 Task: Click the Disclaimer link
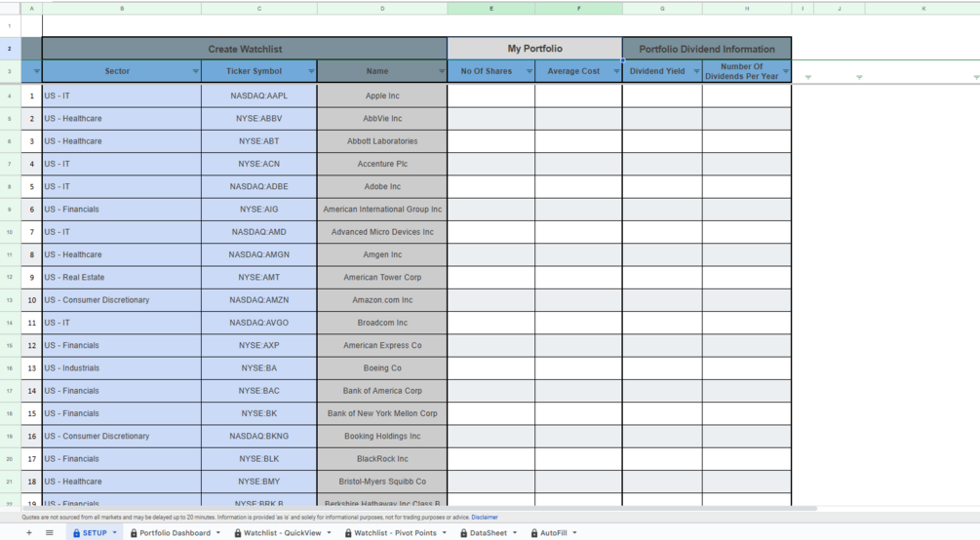tap(485, 518)
